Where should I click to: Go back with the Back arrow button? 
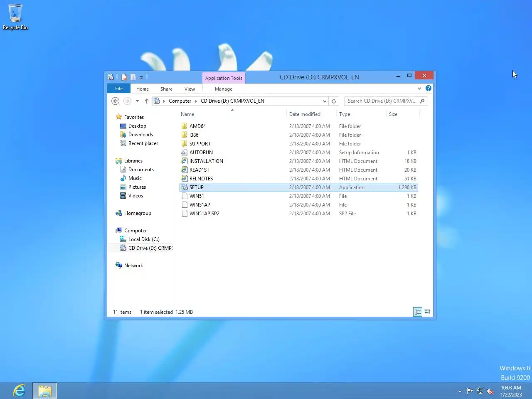116,101
